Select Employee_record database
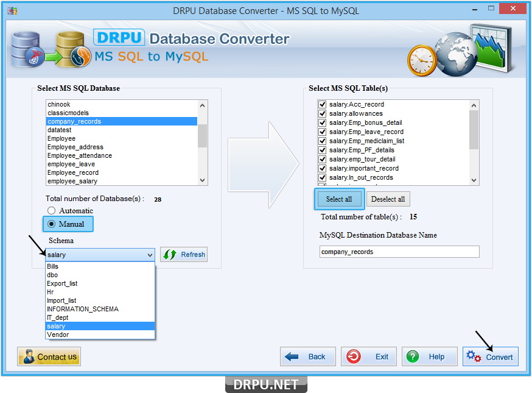Viewport: 532px width, 393px height. click(122, 172)
